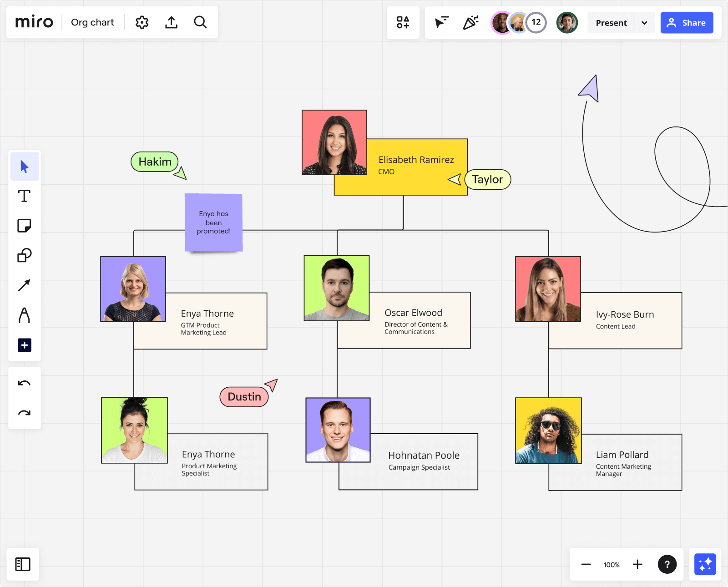The height and width of the screenshot is (587, 728).
Task: Select Hohnatan Poole's photo
Action: pos(338,430)
